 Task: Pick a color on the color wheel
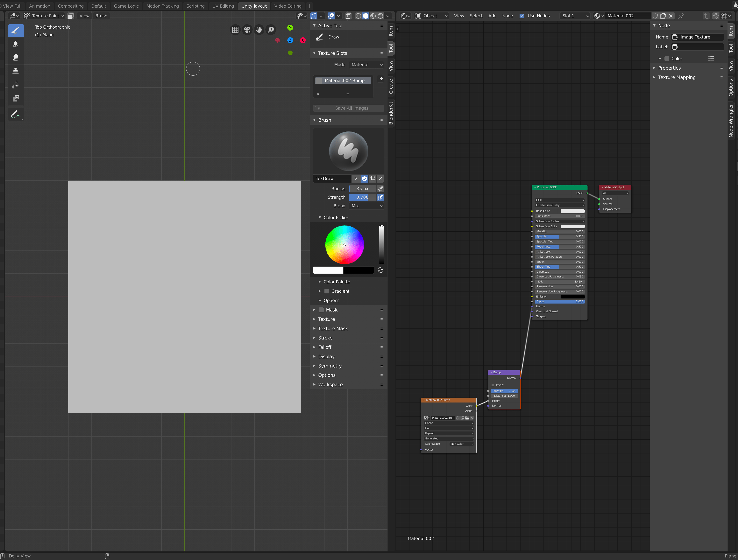point(345,244)
